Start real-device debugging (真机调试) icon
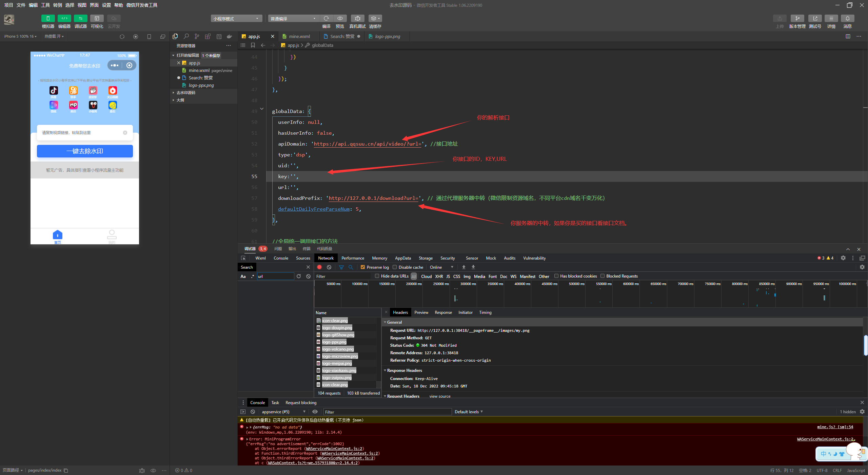The width and height of the screenshot is (868, 475). point(357,18)
